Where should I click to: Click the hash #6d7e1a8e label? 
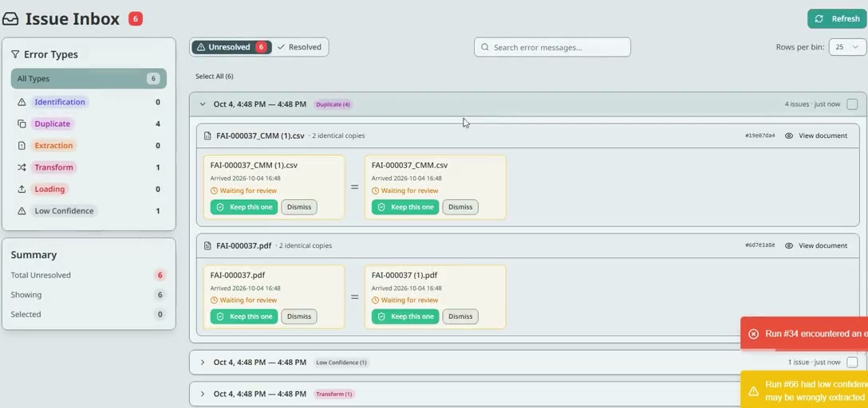(760, 245)
